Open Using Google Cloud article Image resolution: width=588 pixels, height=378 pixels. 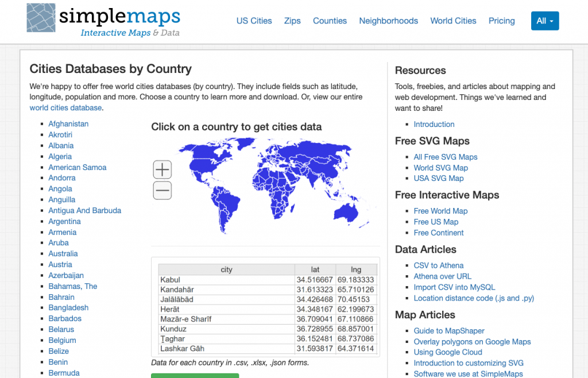point(448,352)
